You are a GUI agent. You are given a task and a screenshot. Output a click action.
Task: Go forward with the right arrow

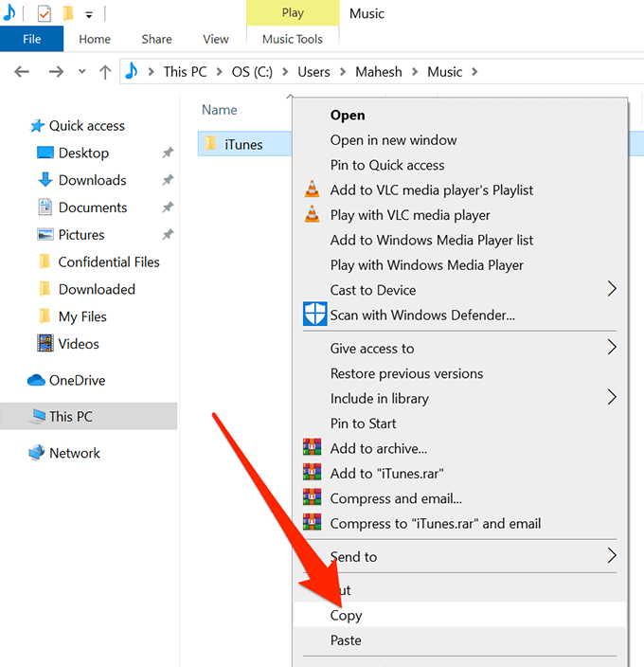[x=56, y=71]
